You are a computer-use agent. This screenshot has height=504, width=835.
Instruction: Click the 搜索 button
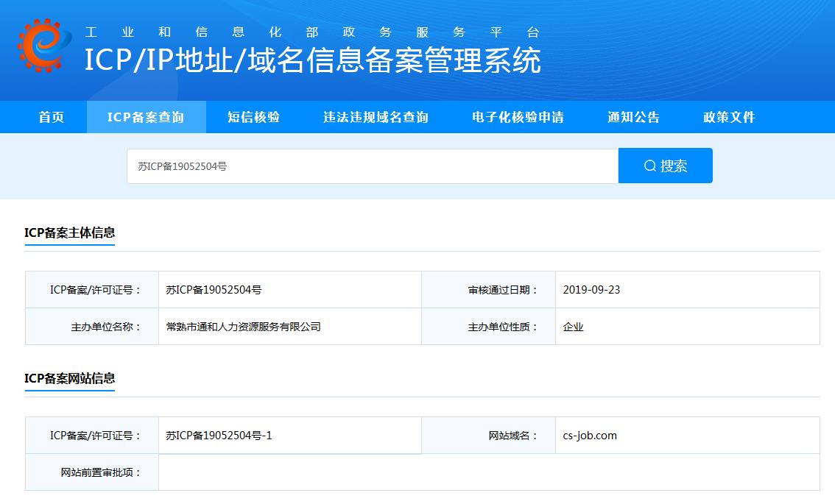tap(665, 166)
